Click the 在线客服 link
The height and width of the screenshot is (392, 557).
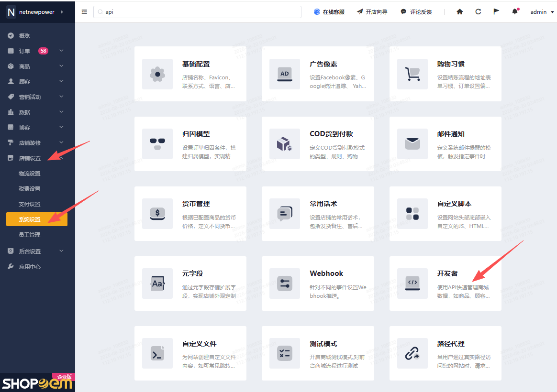pyautogui.click(x=329, y=11)
